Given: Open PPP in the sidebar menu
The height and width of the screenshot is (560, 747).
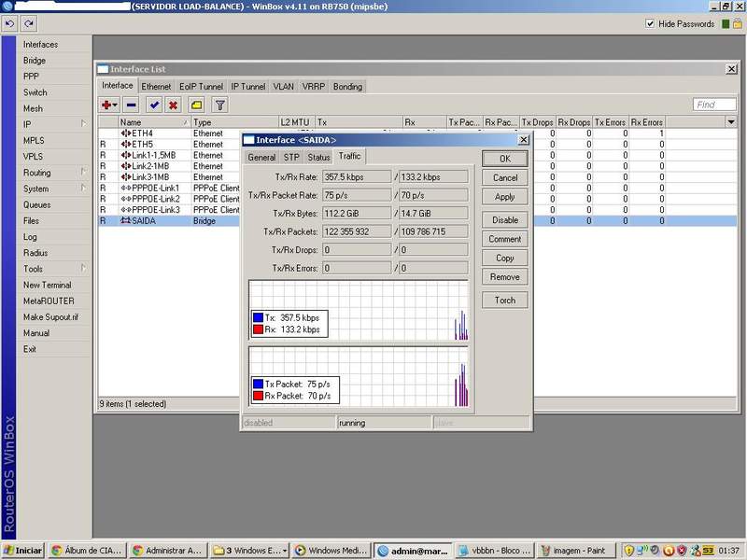Looking at the screenshot, I should pyautogui.click(x=31, y=77).
